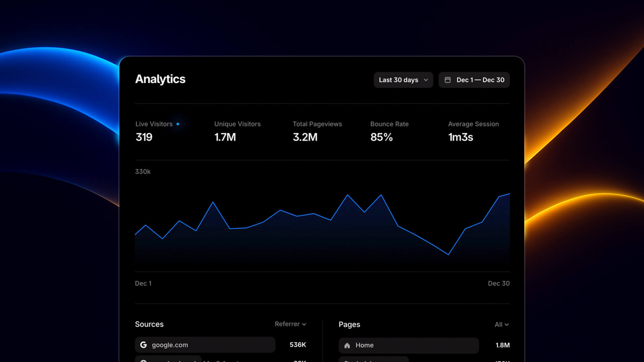644x362 pixels.
Task: Click the Dec 1 chart axis label
Action: pyautogui.click(x=143, y=284)
